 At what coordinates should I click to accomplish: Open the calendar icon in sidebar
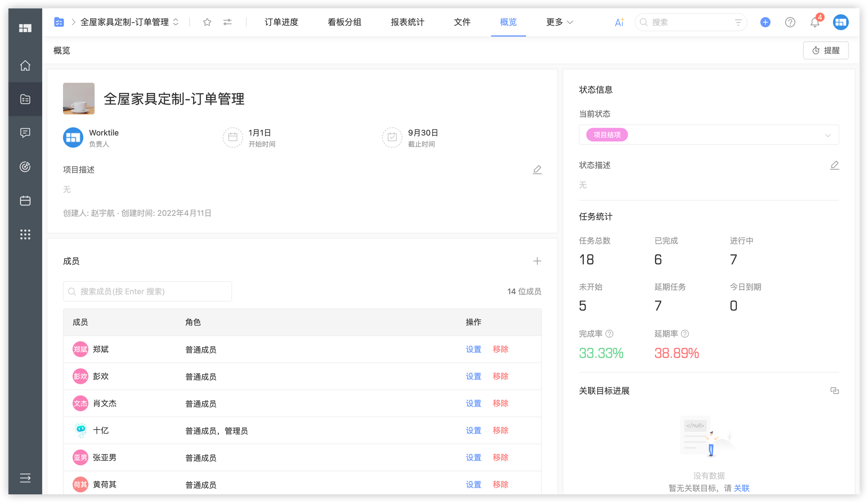pos(25,201)
